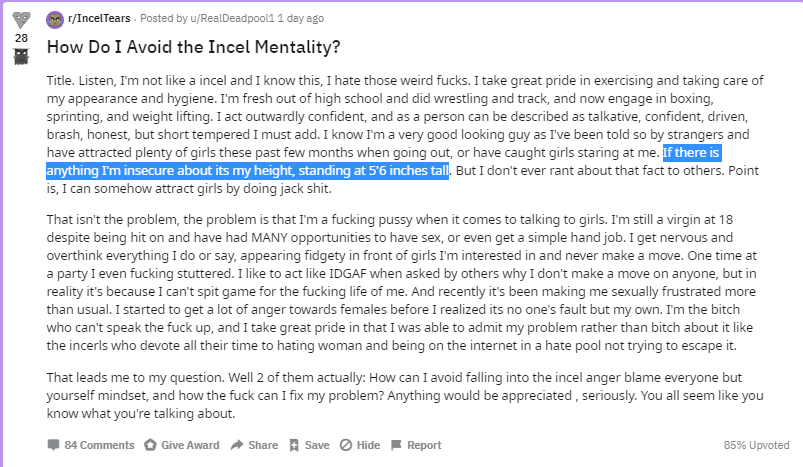Screen dimensions: 803x467
Task: Click the Save bookmark icon
Action: pos(294,445)
